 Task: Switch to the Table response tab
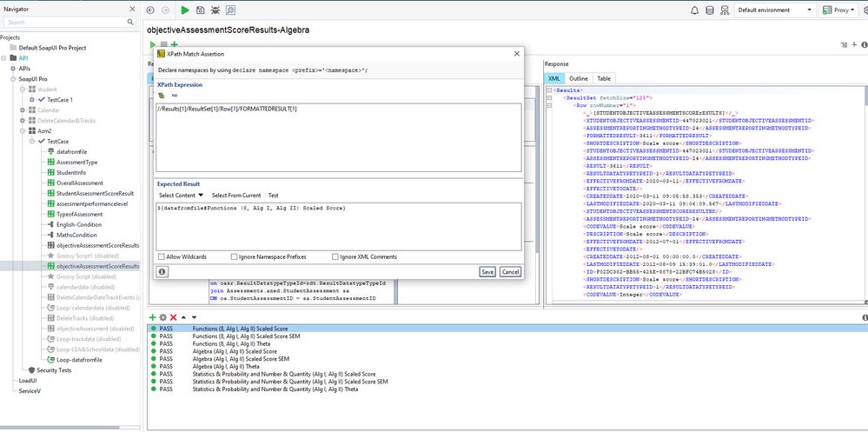[x=603, y=78]
